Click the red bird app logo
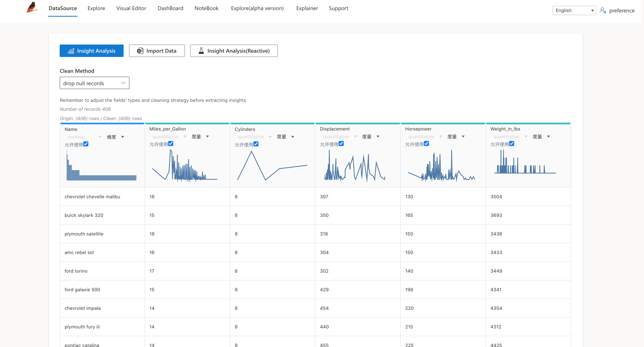 [x=32, y=7]
